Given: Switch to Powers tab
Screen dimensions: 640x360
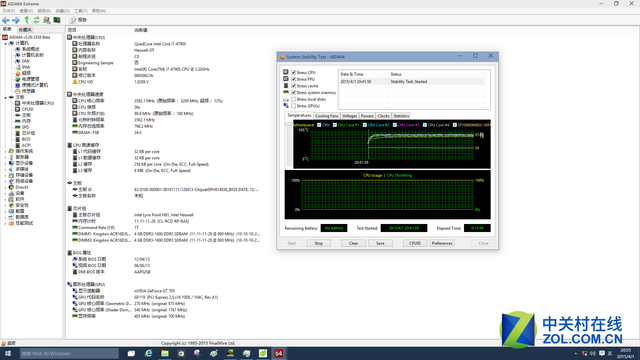Looking at the screenshot, I should click(367, 116).
